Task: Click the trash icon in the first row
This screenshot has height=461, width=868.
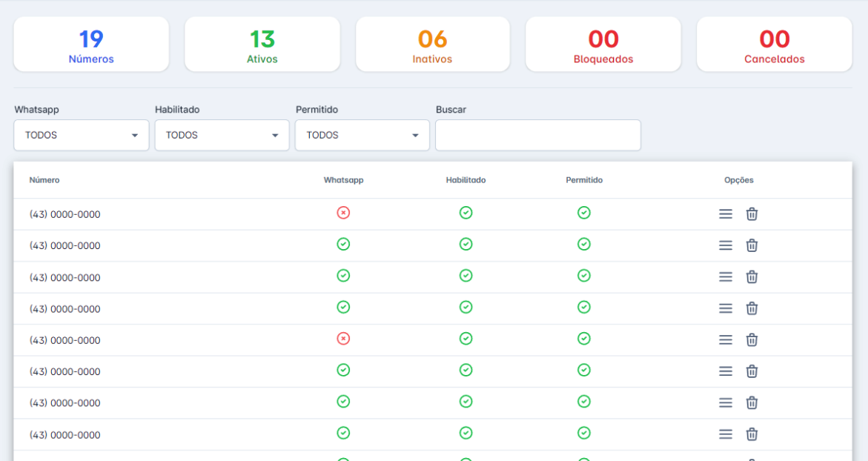Action: [x=752, y=214]
